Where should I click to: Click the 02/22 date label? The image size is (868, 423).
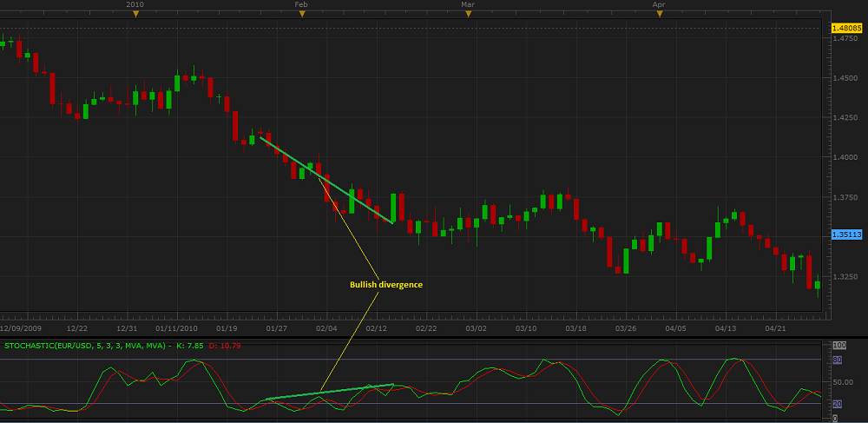click(426, 328)
